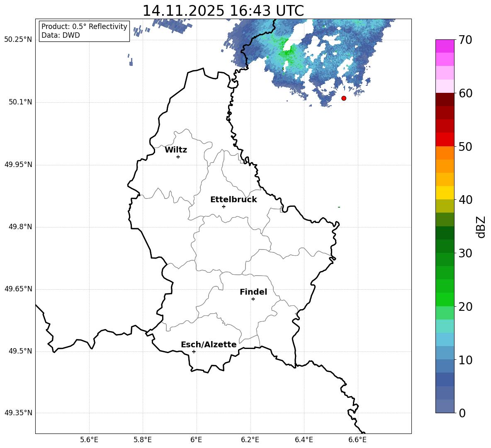Click the title 14.11.2025 16:43 UTC
This screenshot has width=491, height=448.
point(223,11)
